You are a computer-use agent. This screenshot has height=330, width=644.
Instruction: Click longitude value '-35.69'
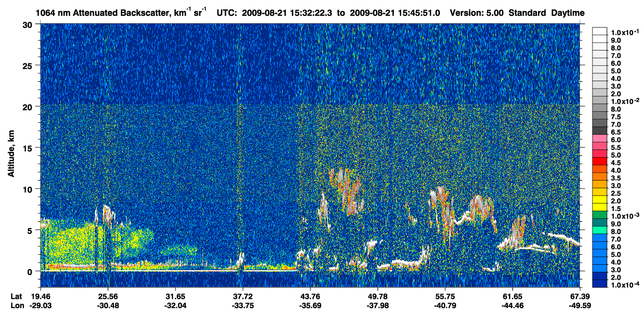(x=310, y=305)
